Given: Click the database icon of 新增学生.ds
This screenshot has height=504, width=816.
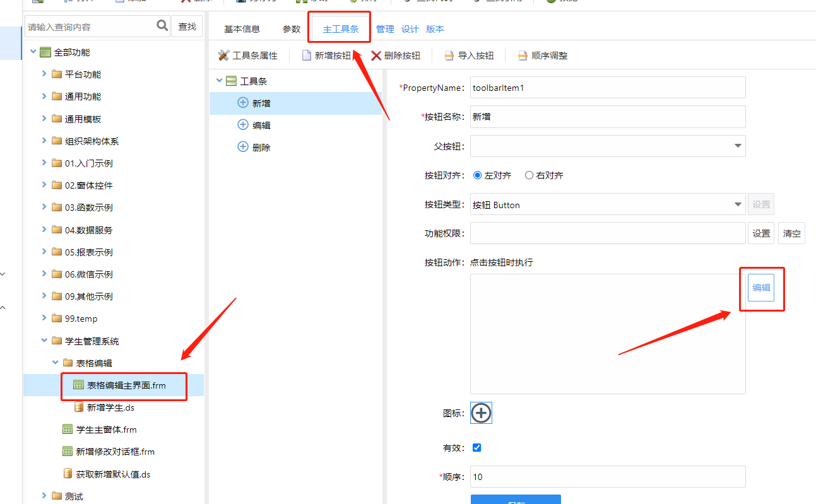Looking at the screenshot, I should point(79,407).
